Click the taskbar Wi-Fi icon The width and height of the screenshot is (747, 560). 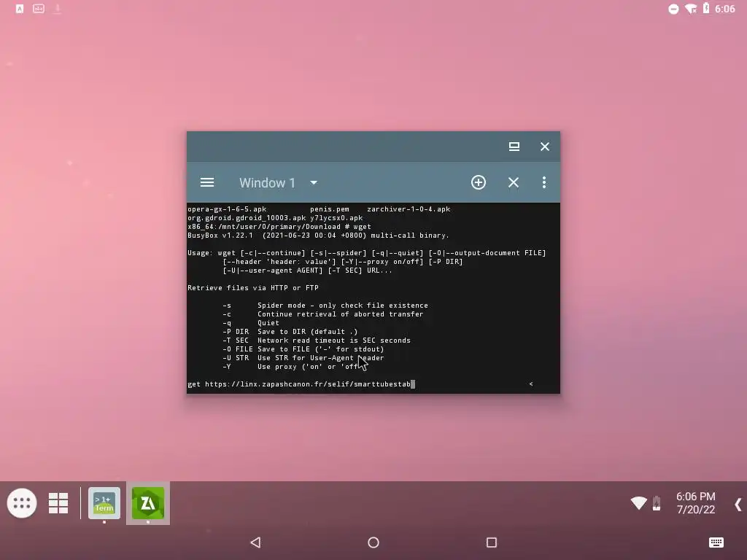639,503
